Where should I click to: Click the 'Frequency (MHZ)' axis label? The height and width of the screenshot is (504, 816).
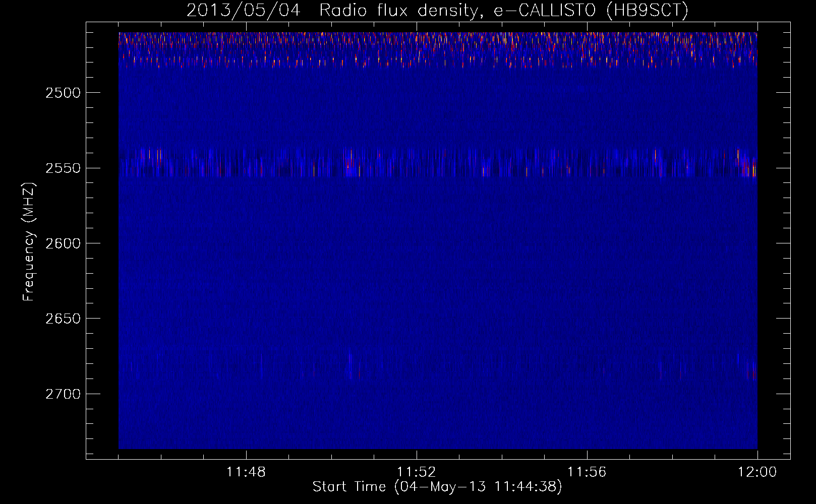pos(29,242)
